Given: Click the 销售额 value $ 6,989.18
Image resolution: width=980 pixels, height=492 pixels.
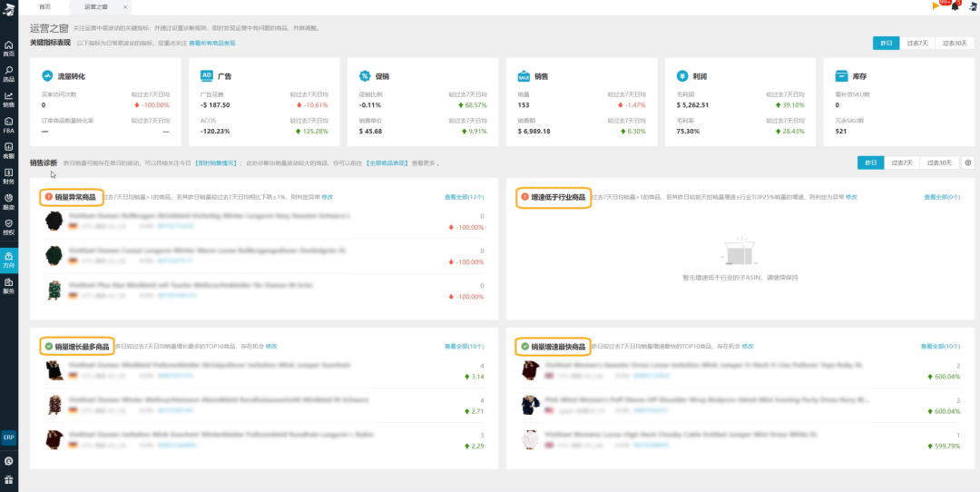Looking at the screenshot, I should (x=534, y=132).
